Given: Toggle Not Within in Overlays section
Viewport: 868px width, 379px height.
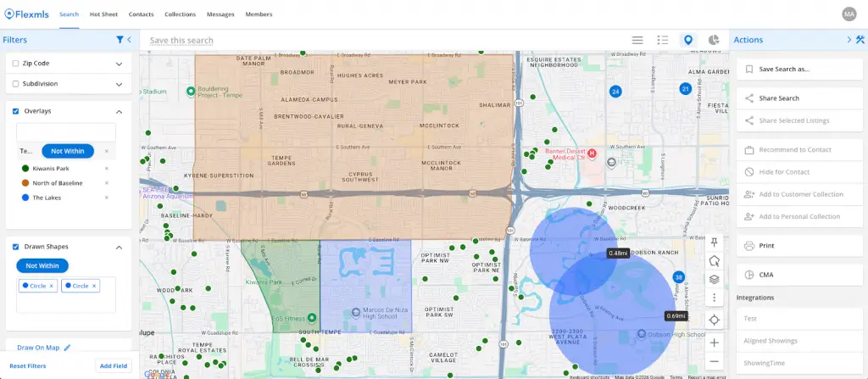Looking at the screenshot, I should 68,151.
